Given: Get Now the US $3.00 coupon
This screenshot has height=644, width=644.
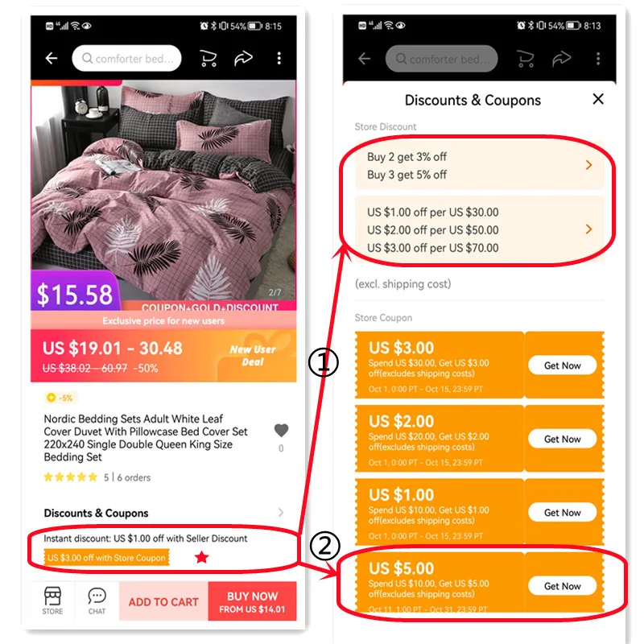Looking at the screenshot, I should [x=562, y=365].
